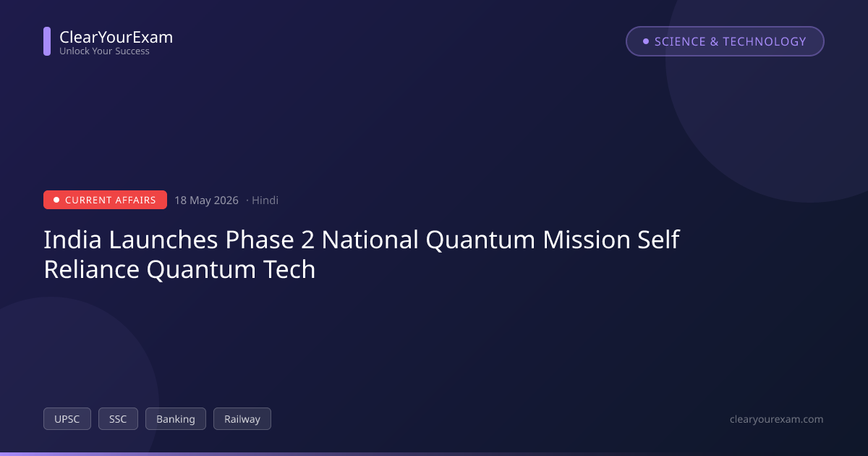
Task: Open the India Launches Phase 2 headline line
Action: 362,240
